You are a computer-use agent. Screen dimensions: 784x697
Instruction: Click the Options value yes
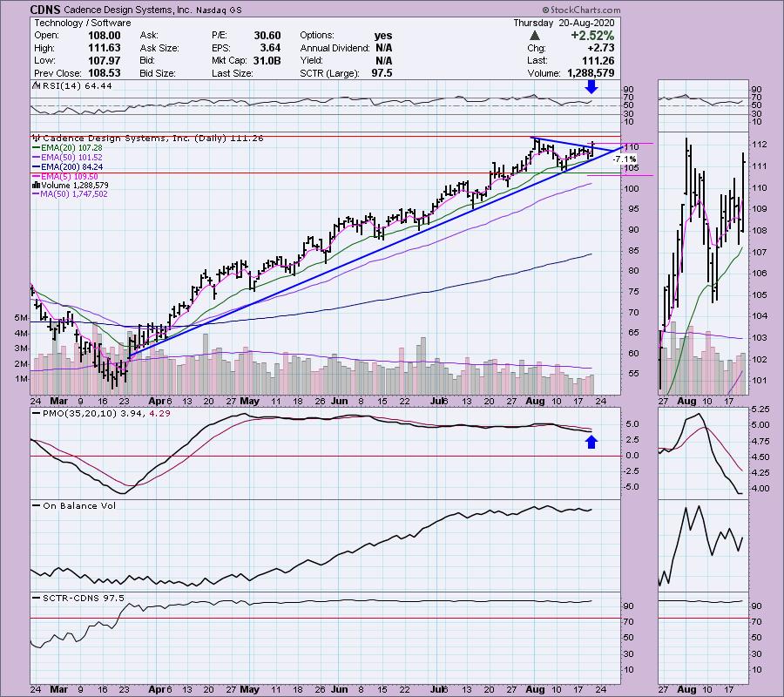coord(383,36)
